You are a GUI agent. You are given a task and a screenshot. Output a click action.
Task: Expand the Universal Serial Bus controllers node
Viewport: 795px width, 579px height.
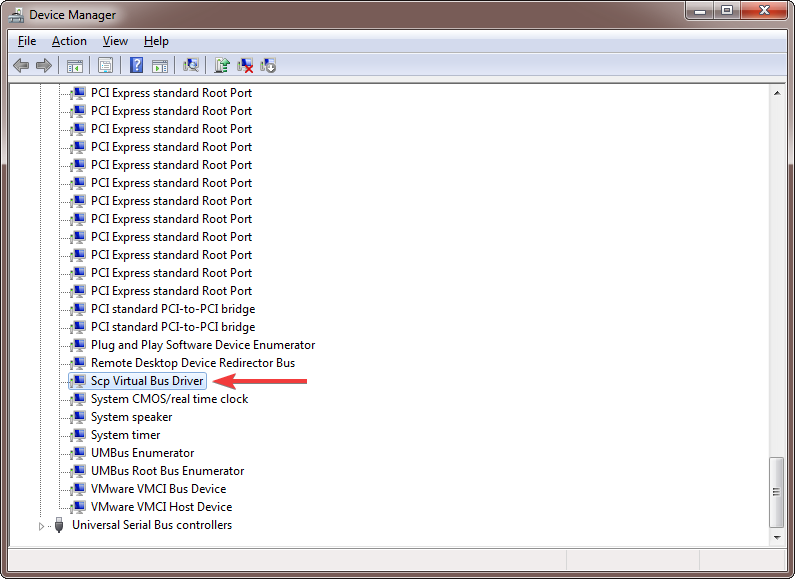tap(42, 526)
